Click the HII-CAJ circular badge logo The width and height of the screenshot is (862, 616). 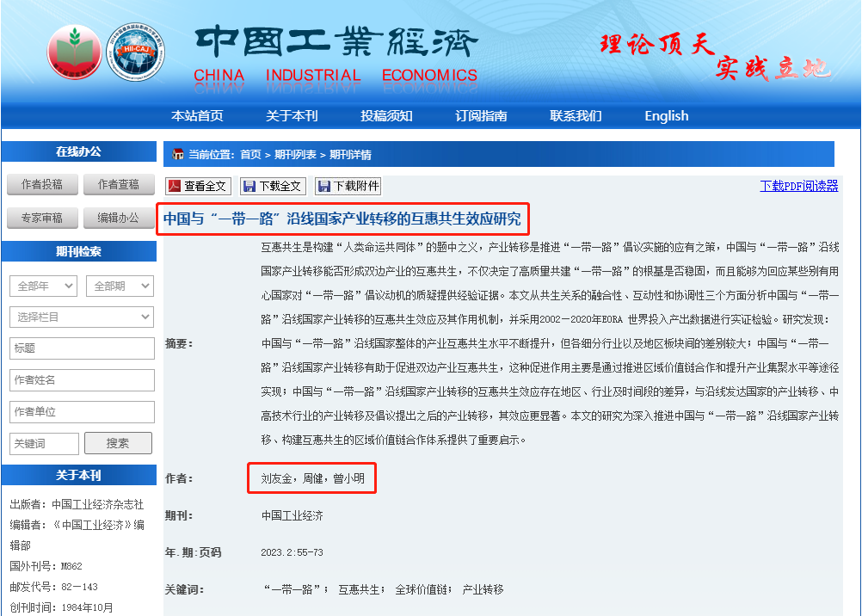click(x=134, y=52)
